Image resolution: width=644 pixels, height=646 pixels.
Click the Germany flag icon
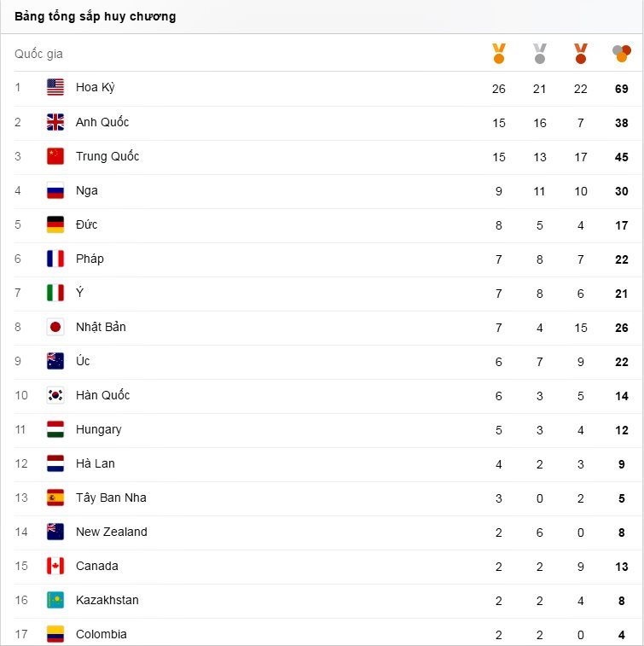55,224
